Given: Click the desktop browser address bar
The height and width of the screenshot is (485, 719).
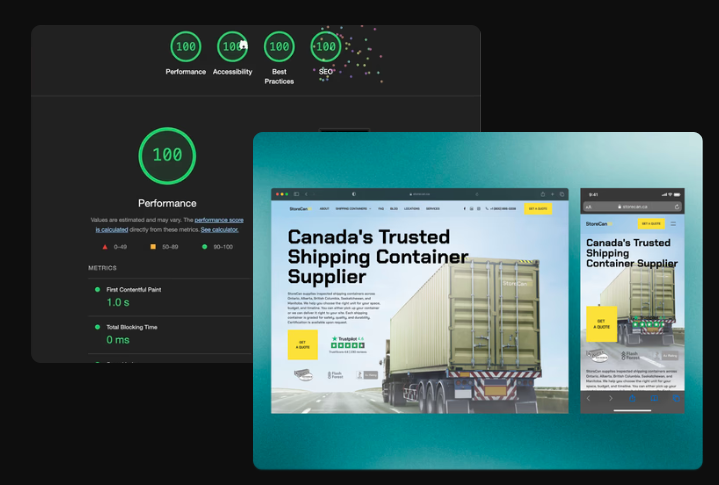Looking at the screenshot, I should pyautogui.click(x=420, y=194).
